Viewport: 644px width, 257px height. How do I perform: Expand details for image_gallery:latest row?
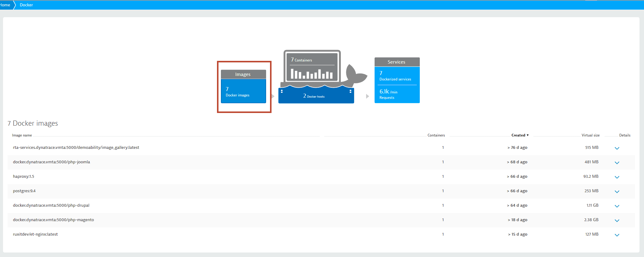pyautogui.click(x=617, y=148)
